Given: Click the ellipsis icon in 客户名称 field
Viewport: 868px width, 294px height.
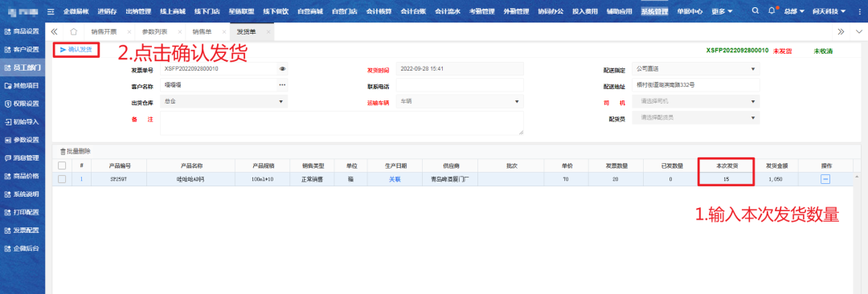Looking at the screenshot, I should pyautogui.click(x=282, y=84).
